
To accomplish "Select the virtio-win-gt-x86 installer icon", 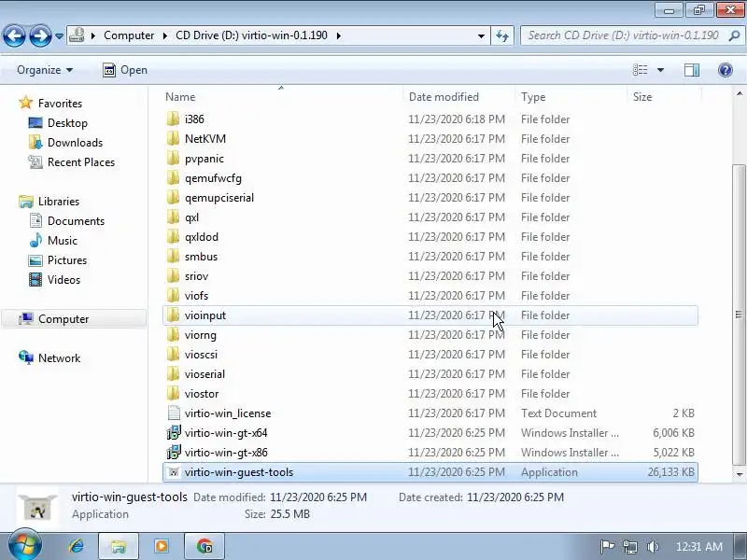I will 174,453.
